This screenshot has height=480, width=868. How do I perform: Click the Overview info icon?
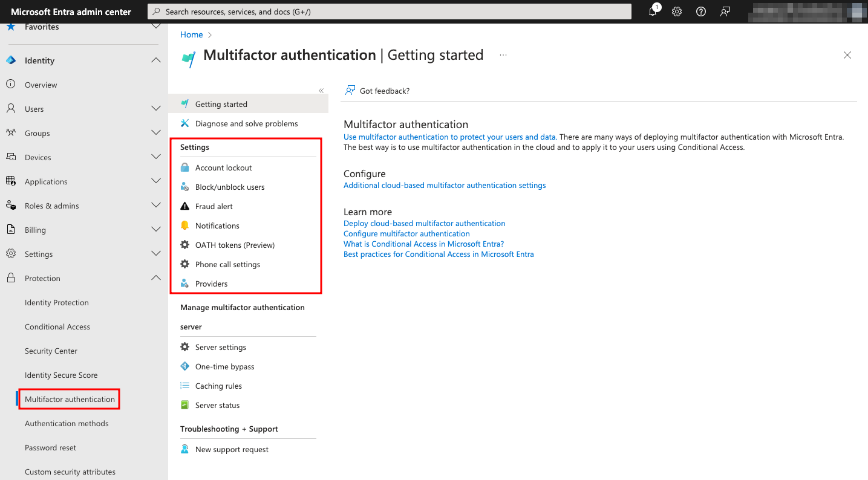click(10, 85)
